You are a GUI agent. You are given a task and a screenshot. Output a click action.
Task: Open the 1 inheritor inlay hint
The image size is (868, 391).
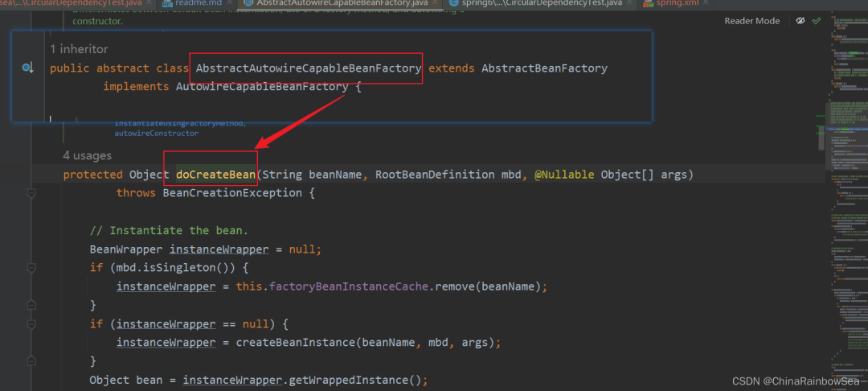79,49
